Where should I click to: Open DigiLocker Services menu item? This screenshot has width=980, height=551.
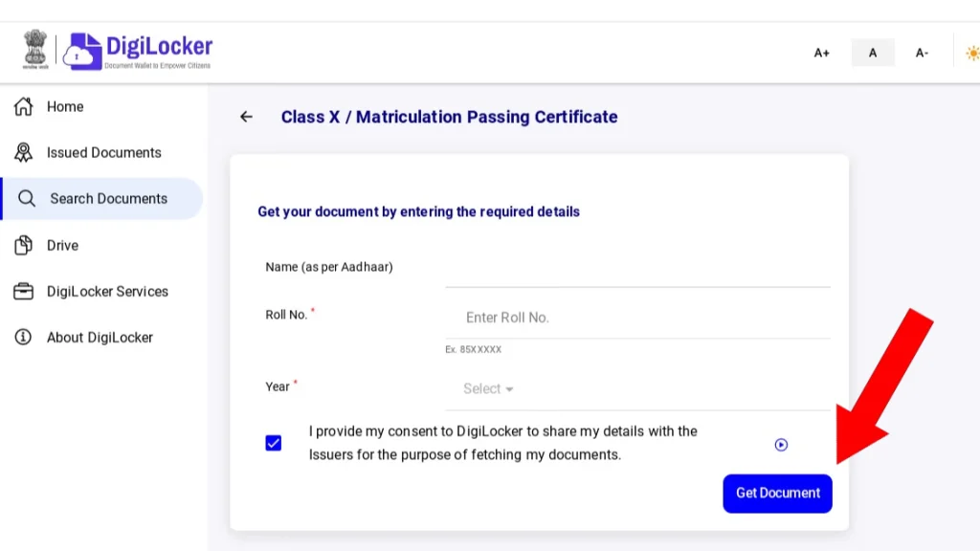(107, 292)
